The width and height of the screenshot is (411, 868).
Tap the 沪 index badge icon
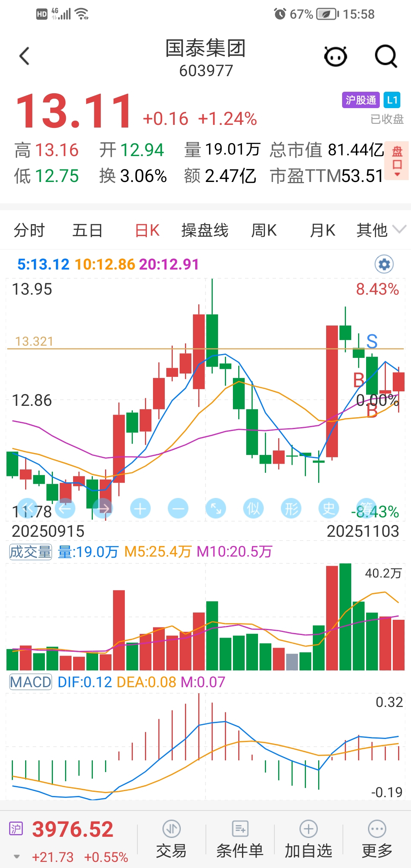16,829
